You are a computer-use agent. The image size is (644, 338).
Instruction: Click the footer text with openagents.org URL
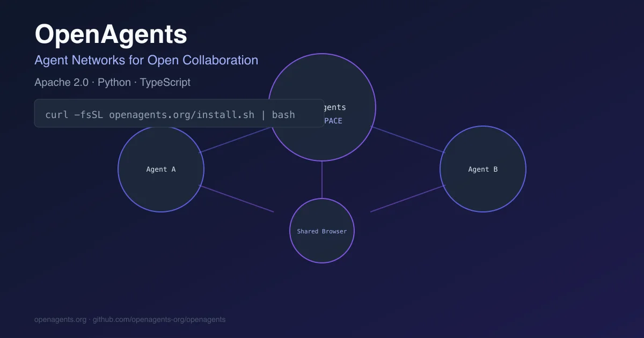(x=130, y=319)
